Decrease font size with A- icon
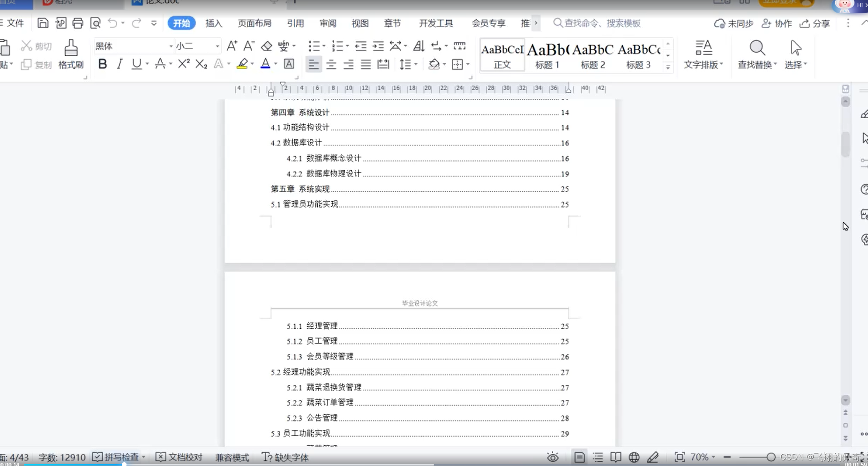Screen dimensions: 868x466 (x=248, y=46)
